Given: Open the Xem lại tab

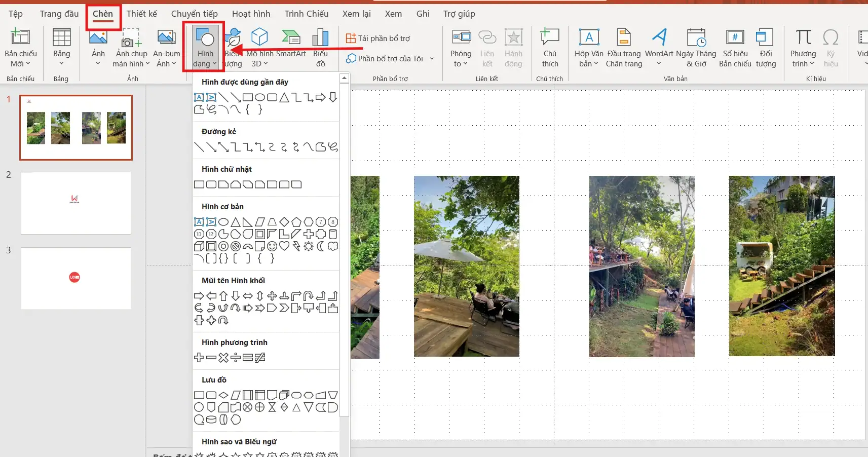Looking at the screenshot, I should click(357, 14).
